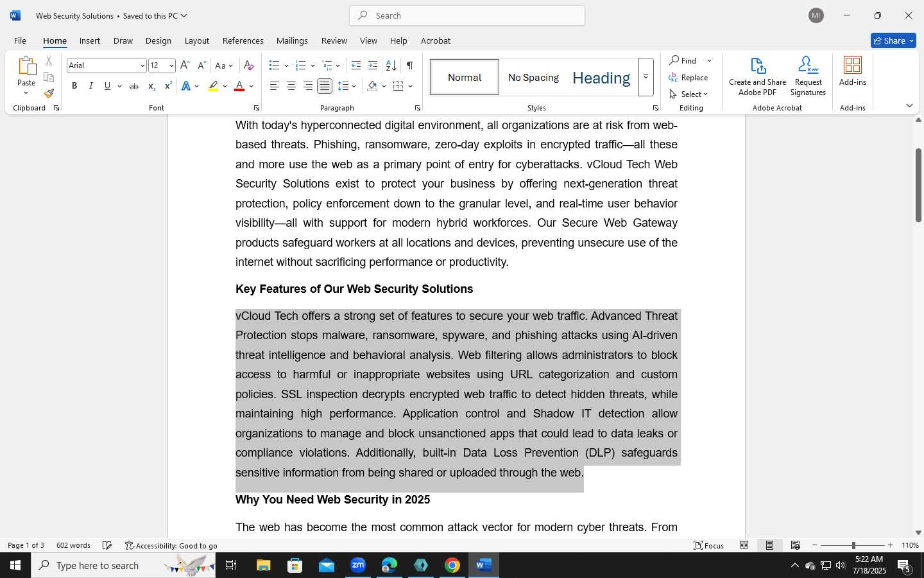Increase paragraph indent
The height and width of the screenshot is (578, 924).
[x=373, y=66]
